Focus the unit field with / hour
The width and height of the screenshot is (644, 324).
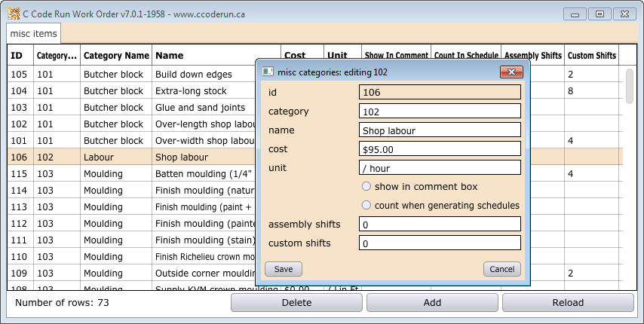click(x=440, y=167)
